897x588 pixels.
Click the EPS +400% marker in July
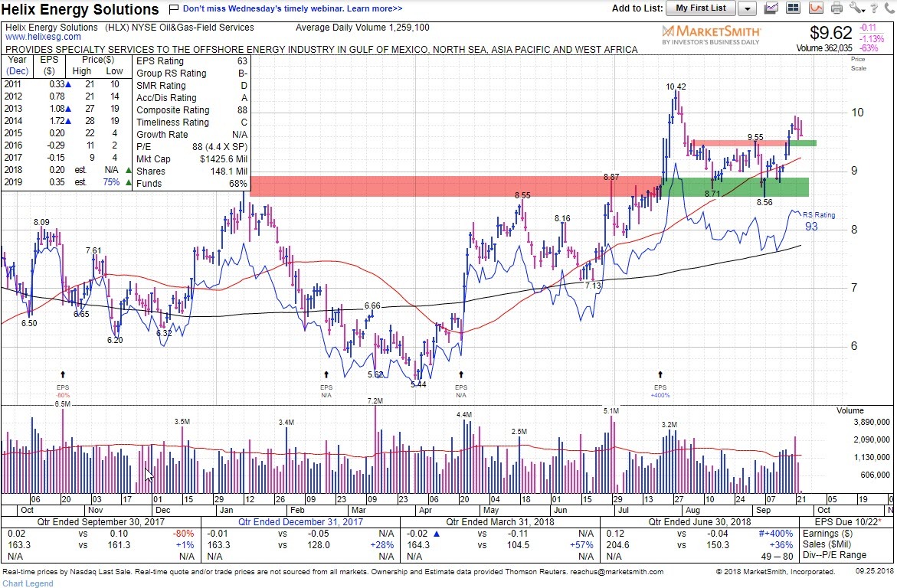(x=660, y=384)
